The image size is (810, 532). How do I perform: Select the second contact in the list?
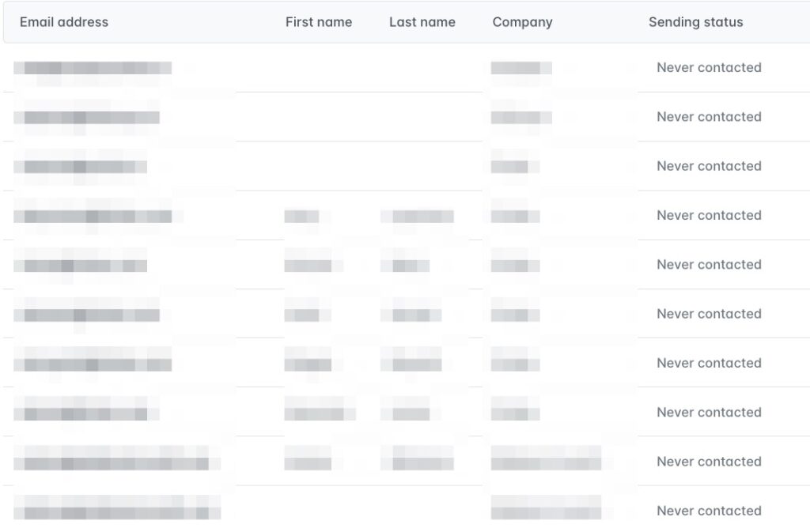click(316, 117)
